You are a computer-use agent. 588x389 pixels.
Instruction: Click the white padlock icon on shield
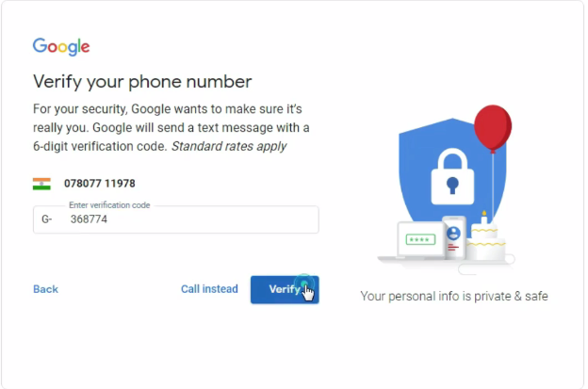click(452, 176)
